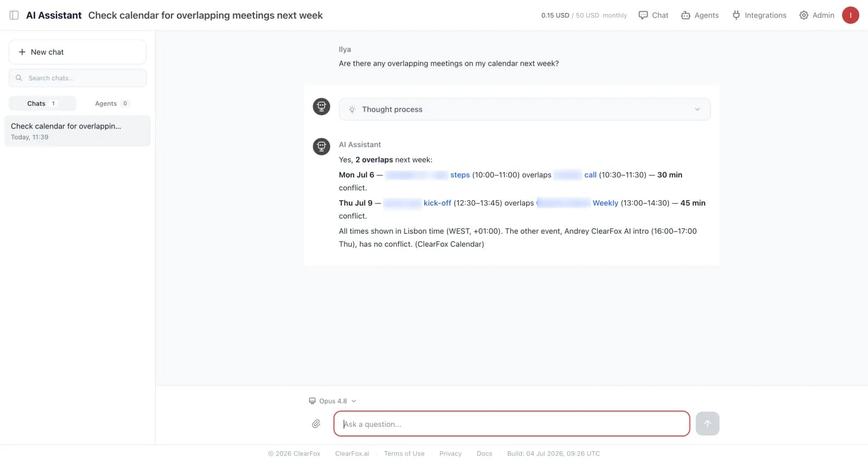Image resolution: width=868 pixels, height=462 pixels.
Task: Click the model icon next to Opus 4.8
Action: coord(312,401)
